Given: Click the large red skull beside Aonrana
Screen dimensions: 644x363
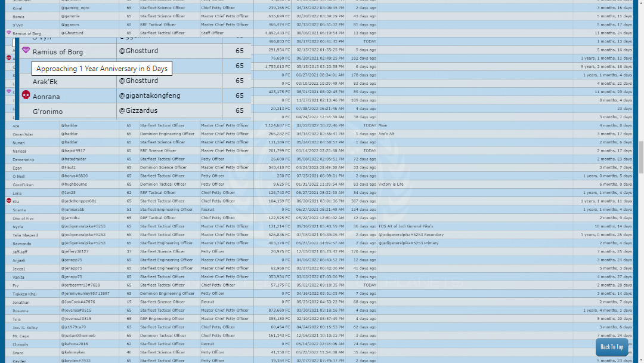Looking at the screenshot, I should point(26,95).
